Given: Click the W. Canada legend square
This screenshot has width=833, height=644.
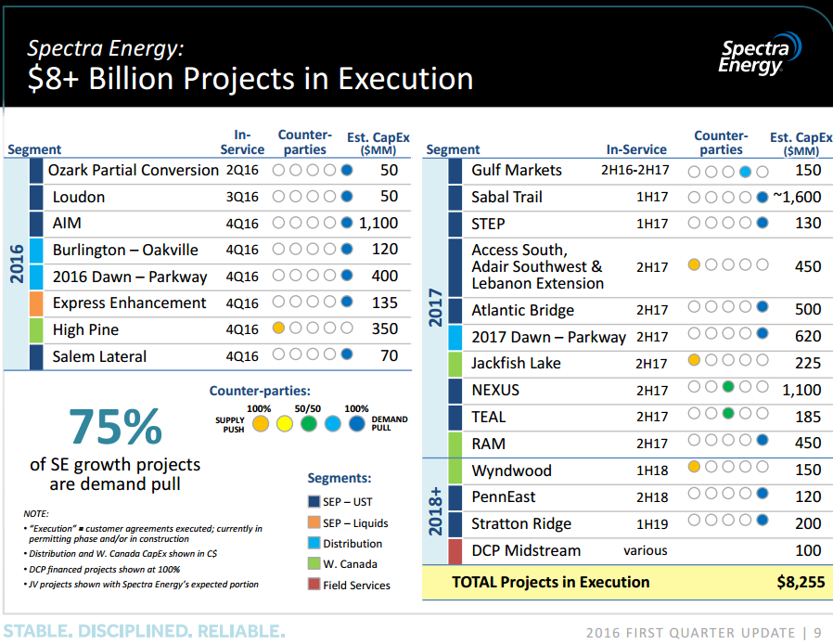Looking at the screenshot, I should tap(313, 564).
